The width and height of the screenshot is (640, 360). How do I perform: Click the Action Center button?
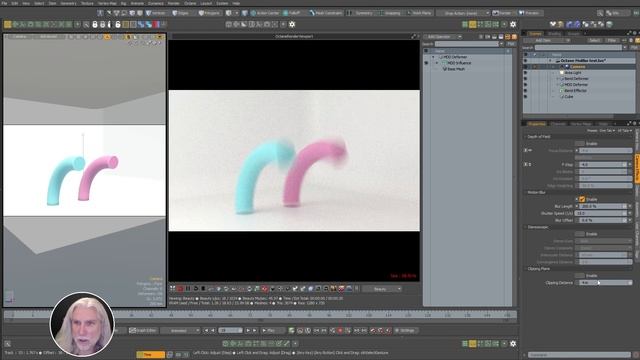(265, 13)
